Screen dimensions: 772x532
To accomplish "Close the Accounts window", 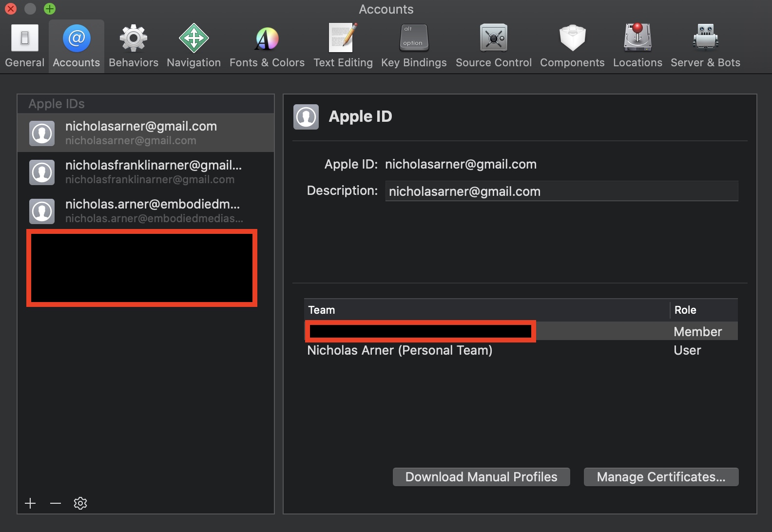I will (10, 9).
